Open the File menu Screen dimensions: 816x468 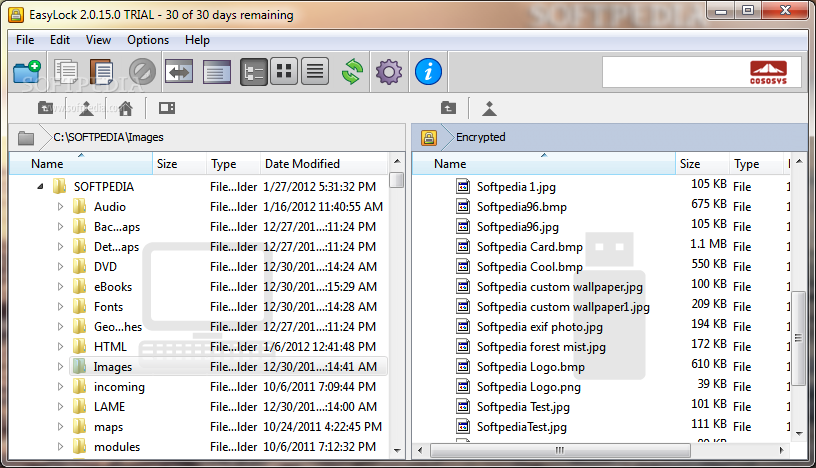click(25, 40)
